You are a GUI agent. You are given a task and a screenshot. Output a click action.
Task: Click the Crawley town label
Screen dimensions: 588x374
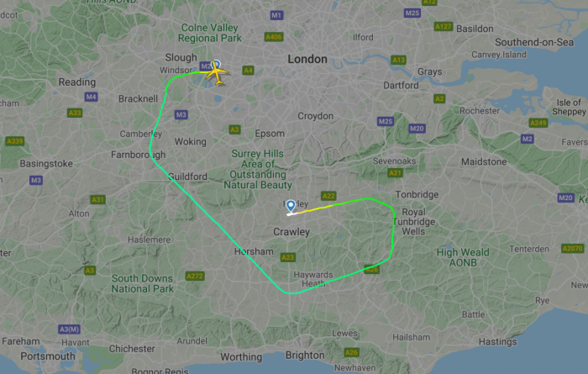(x=291, y=232)
